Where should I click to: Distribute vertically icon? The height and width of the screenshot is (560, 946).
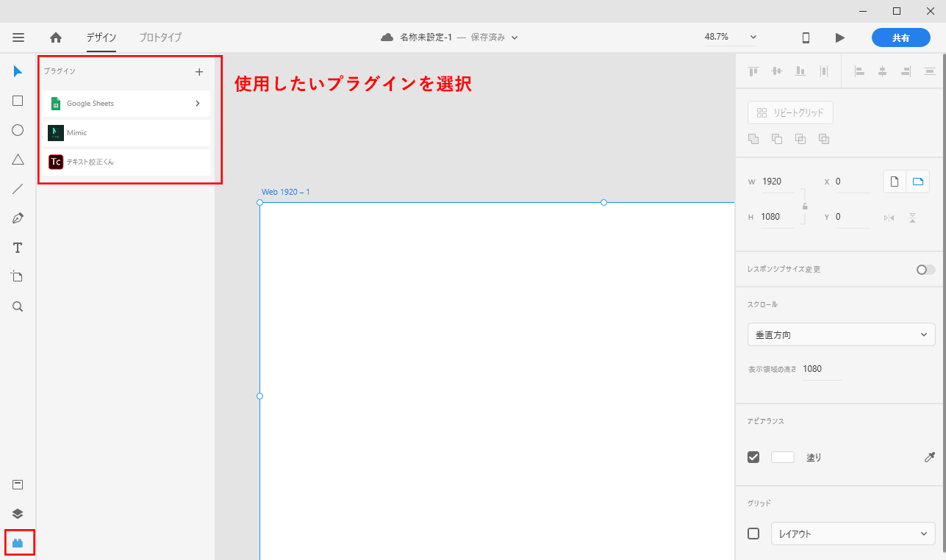point(930,71)
